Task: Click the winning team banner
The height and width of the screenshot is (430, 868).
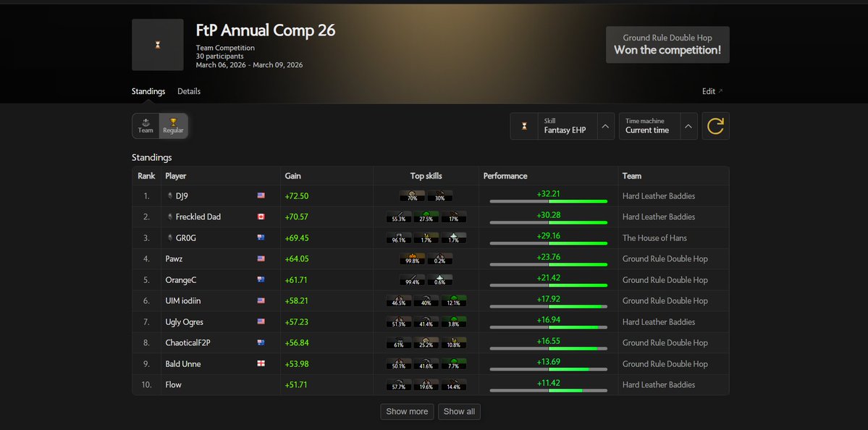Action: (x=667, y=45)
